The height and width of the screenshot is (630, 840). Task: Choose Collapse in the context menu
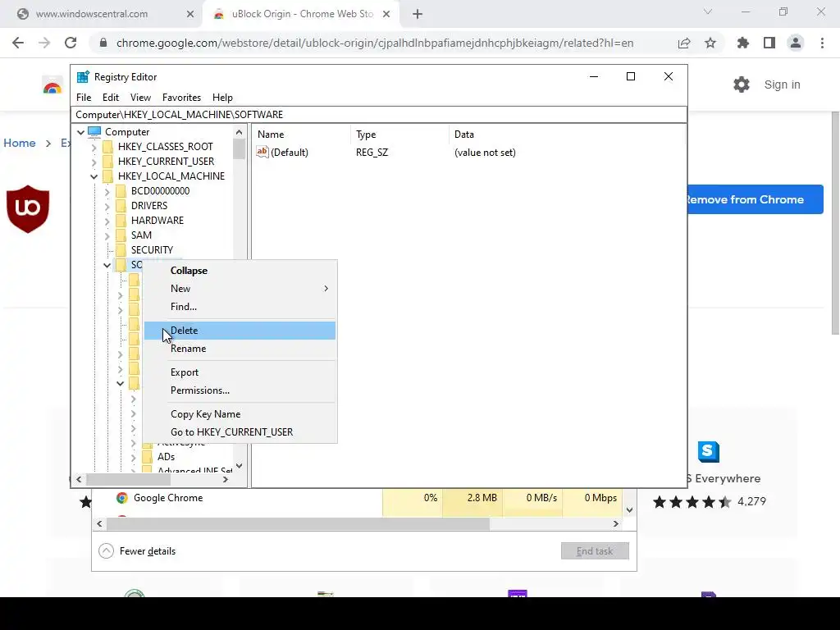[240, 271]
